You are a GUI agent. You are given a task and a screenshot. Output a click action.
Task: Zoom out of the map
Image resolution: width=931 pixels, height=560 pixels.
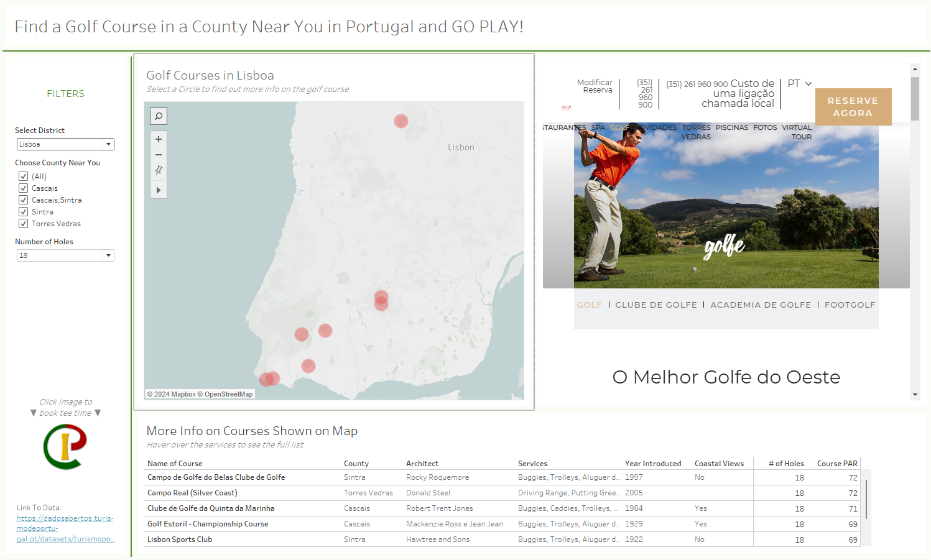(x=159, y=155)
